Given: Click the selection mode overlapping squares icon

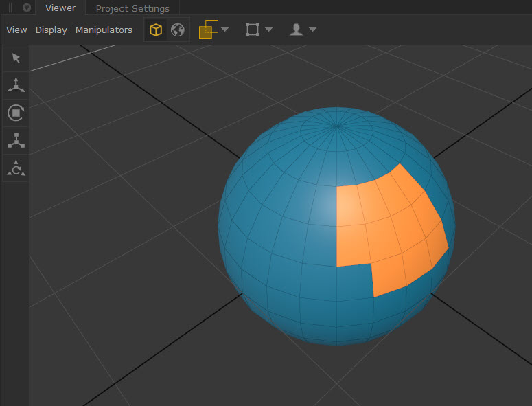Looking at the screenshot, I should click(208, 30).
